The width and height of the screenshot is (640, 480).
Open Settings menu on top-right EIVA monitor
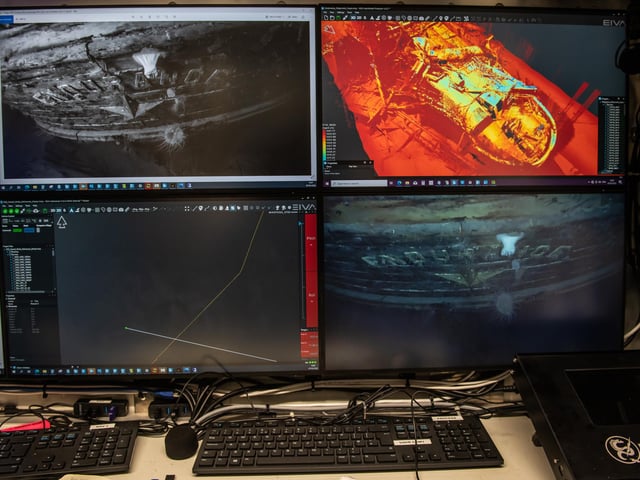340,12
